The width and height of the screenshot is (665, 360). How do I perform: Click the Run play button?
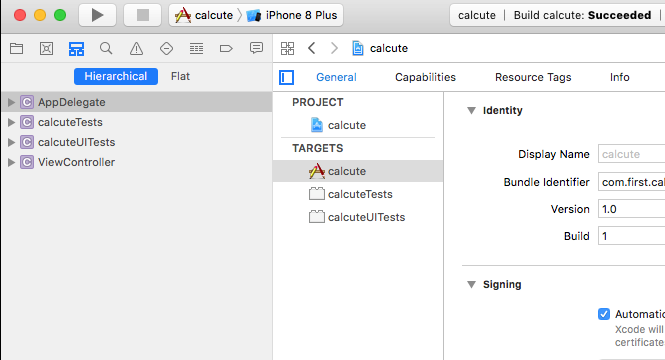98,15
